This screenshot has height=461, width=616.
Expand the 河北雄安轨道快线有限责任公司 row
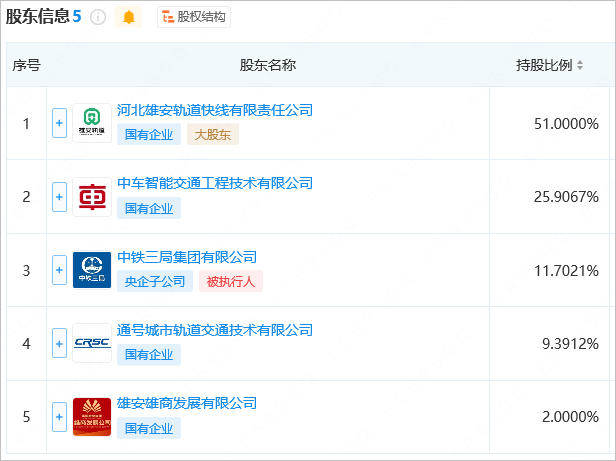point(59,123)
